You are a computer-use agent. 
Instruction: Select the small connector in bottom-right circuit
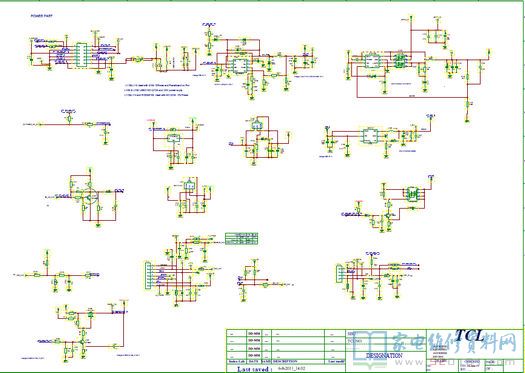(340, 273)
